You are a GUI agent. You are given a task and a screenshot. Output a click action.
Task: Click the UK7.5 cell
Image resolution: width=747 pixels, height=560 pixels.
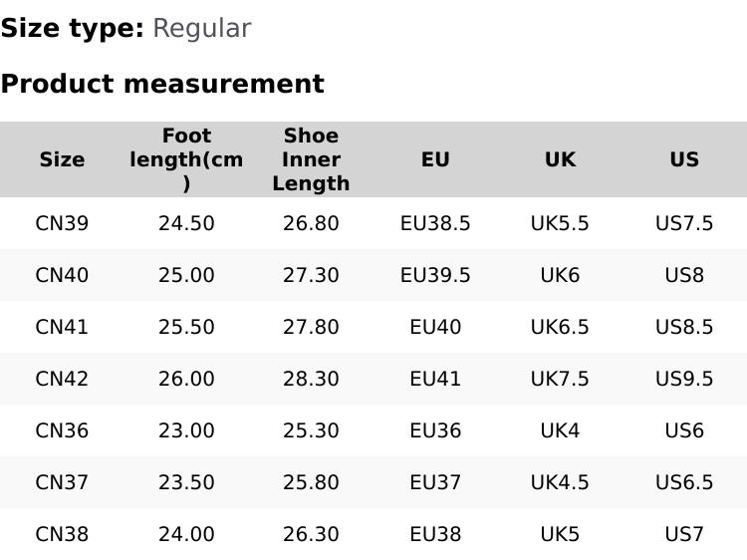(x=560, y=379)
